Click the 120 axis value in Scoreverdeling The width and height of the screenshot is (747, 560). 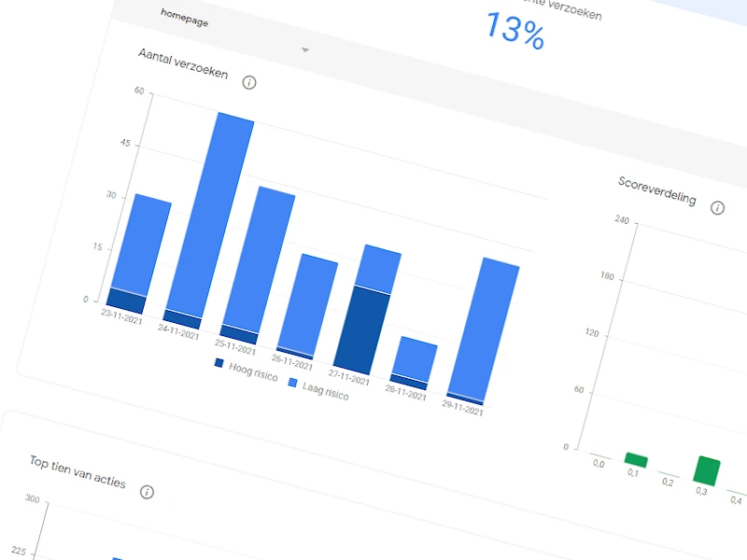(592, 333)
